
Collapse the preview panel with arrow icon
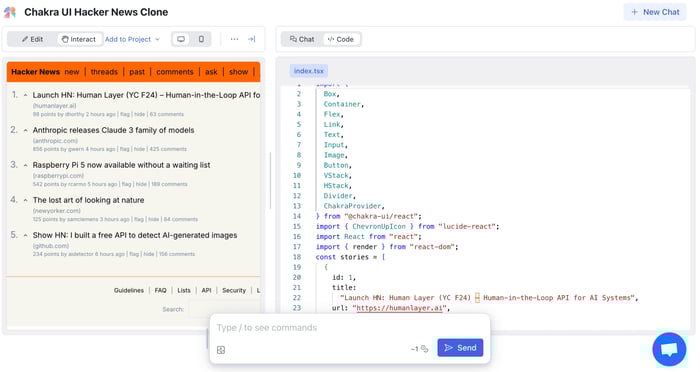pyautogui.click(x=252, y=39)
